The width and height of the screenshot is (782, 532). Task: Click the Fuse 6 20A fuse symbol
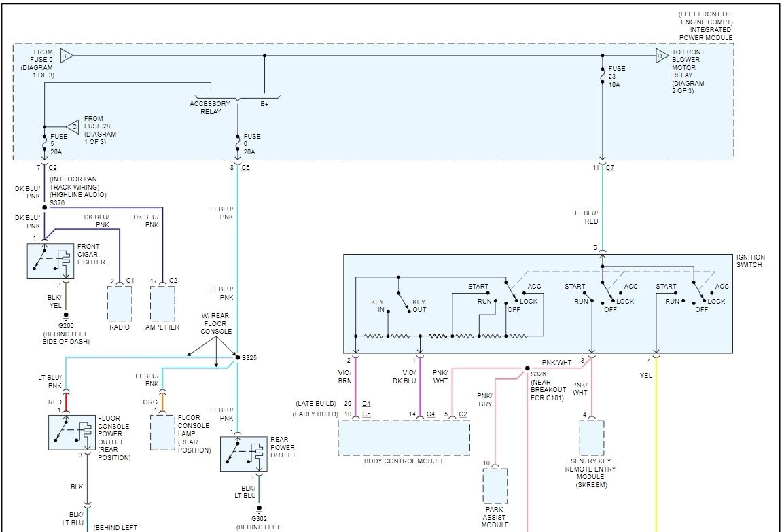(237, 144)
